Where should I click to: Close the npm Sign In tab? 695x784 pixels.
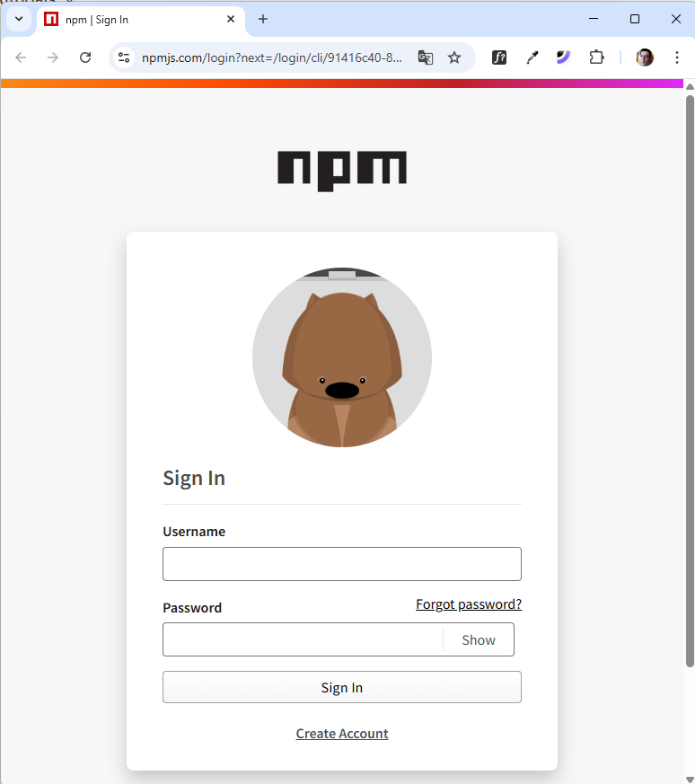pos(231,19)
